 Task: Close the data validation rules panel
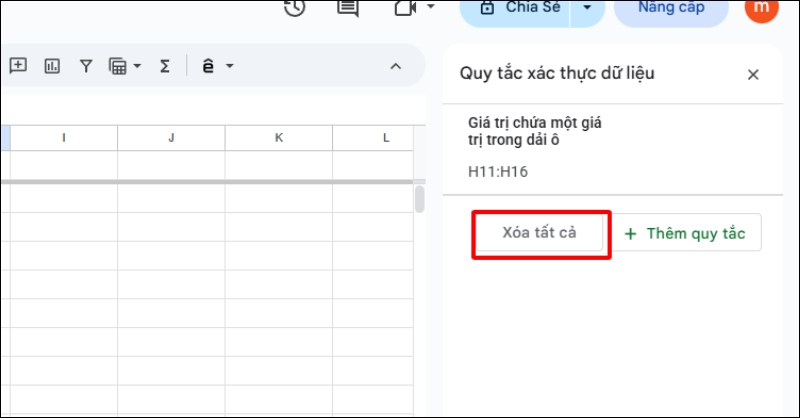[x=753, y=75]
